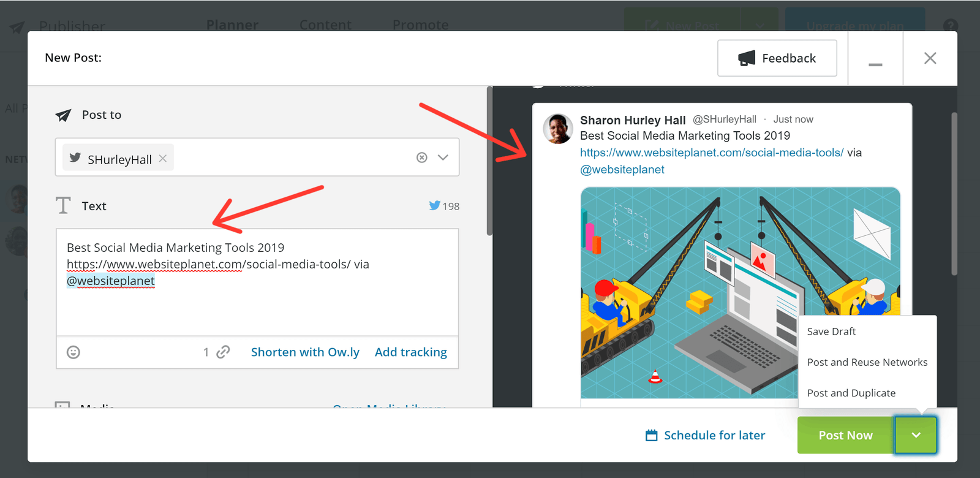Choose Post and Reuse Networks option
Image resolution: width=980 pixels, height=478 pixels.
click(867, 362)
